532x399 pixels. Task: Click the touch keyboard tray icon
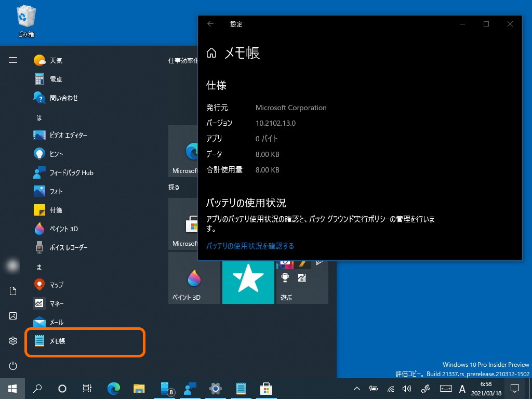(446, 389)
